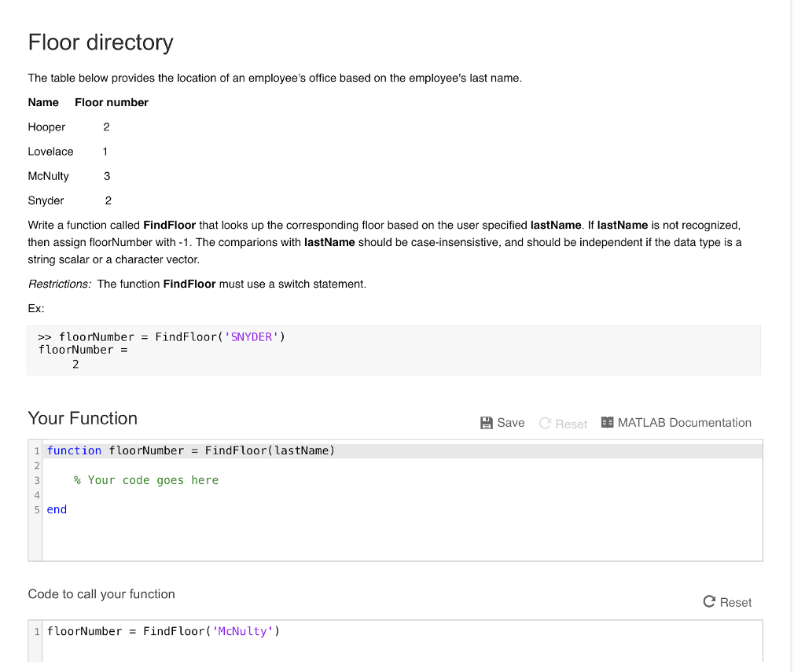Click the Save floppy disk icon

tap(487, 423)
